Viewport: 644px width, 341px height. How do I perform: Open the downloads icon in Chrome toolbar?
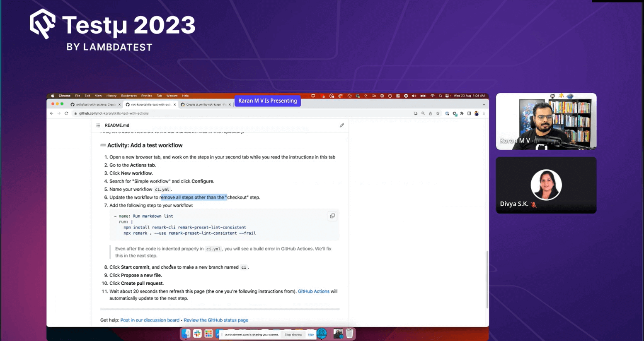416,113
